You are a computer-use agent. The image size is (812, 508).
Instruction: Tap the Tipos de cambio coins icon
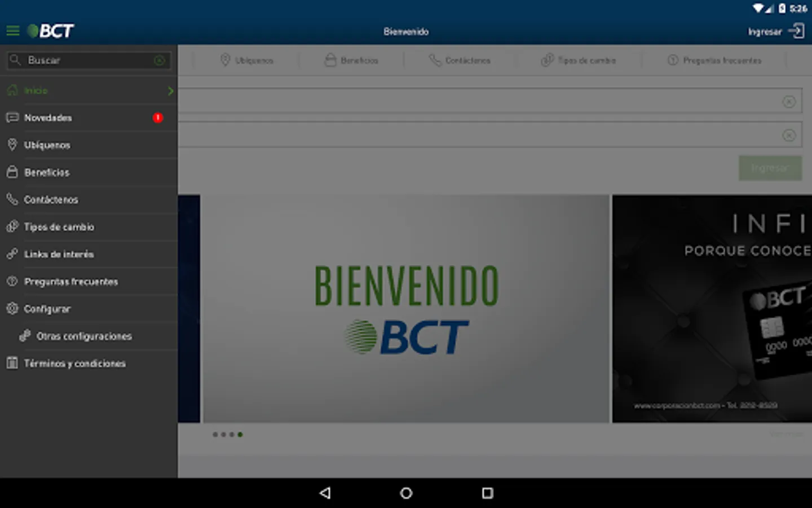[12, 226]
